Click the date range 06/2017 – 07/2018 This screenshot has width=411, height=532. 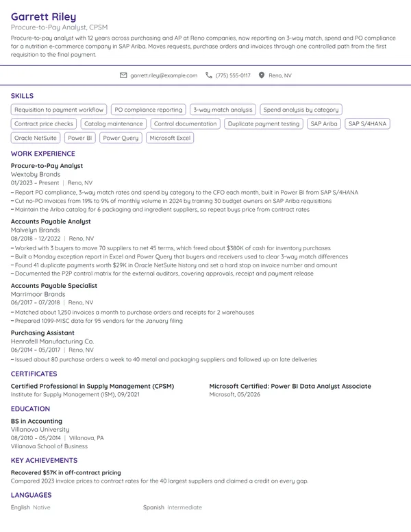click(35, 302)
